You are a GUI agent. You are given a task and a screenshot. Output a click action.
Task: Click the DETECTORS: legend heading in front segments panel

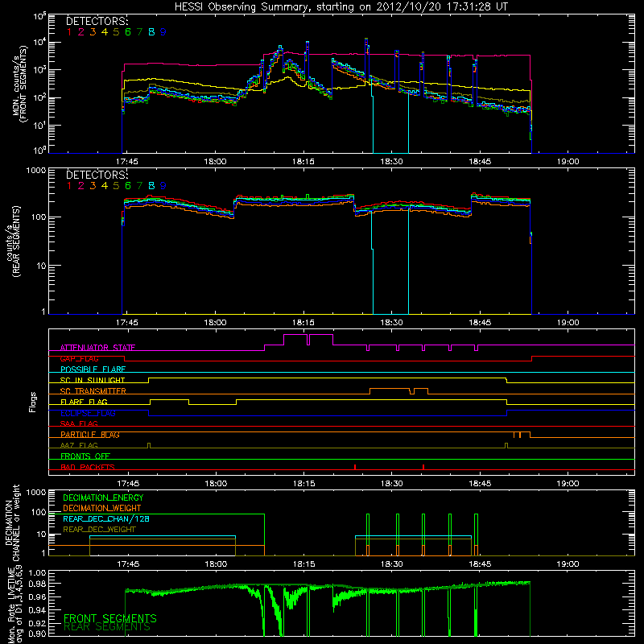[97, 21]
